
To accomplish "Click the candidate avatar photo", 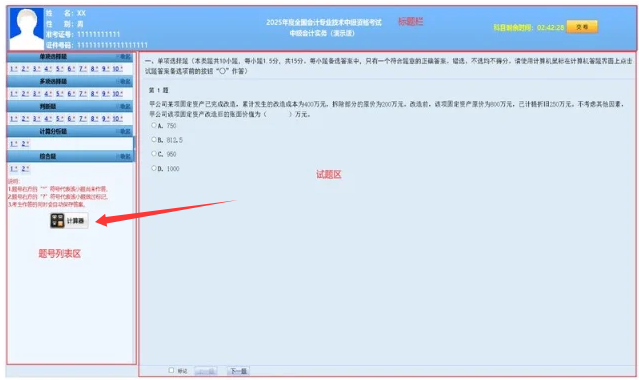I will [x=26, y=29].
